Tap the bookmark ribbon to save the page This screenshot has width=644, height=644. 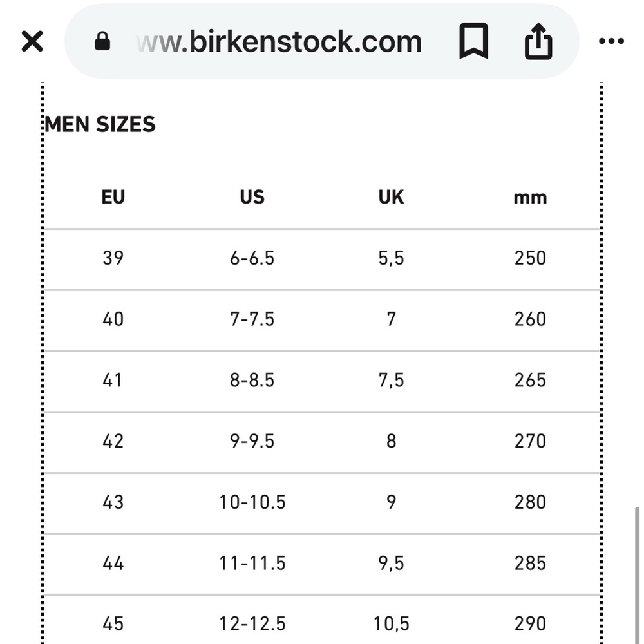tap(474, 41)
